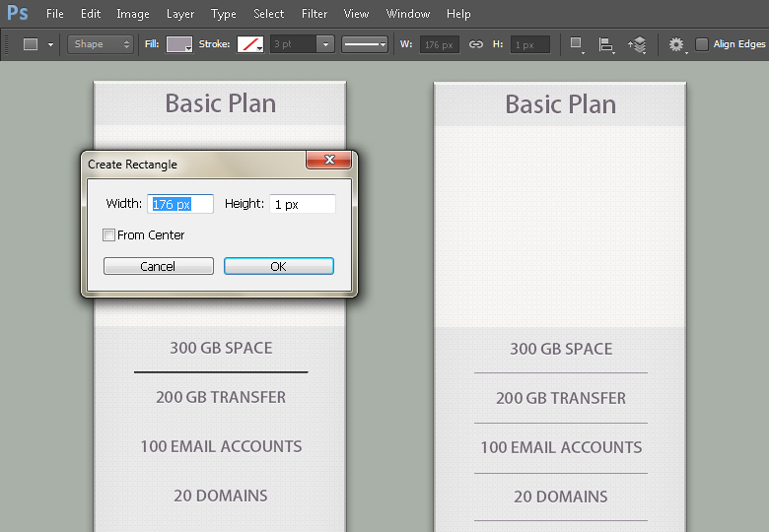Open the Shape tool mode dropdown
Viewport: 769px width, 532px height.
point(101,44)
